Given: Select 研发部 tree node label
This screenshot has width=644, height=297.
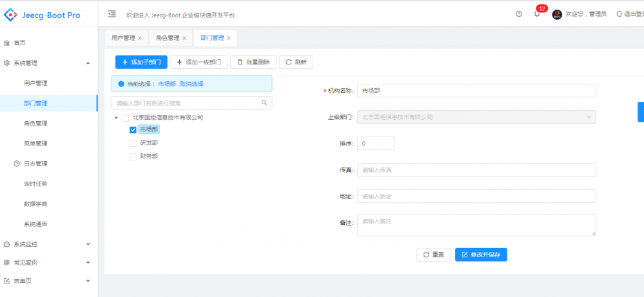Looking at the screenshot, I should point(149,143).
